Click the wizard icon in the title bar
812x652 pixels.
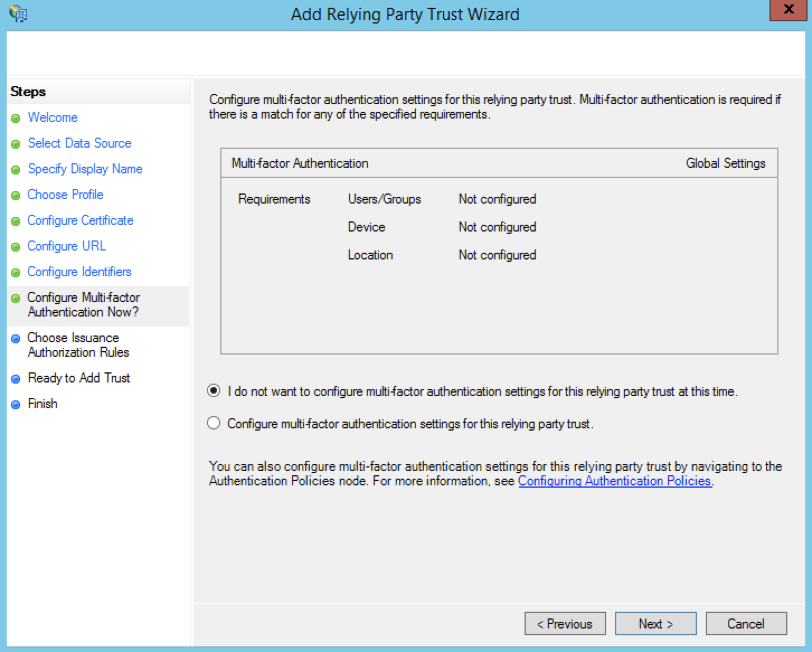[18, 12]
